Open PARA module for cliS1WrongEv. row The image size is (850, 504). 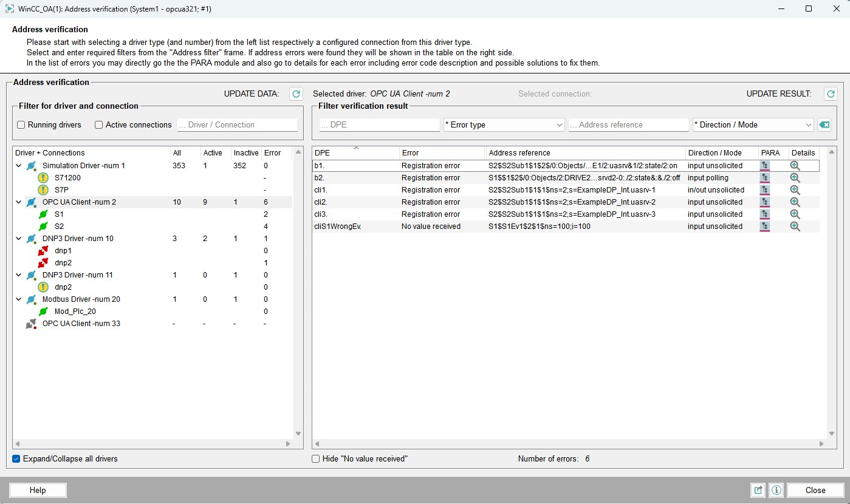[765, 226]
